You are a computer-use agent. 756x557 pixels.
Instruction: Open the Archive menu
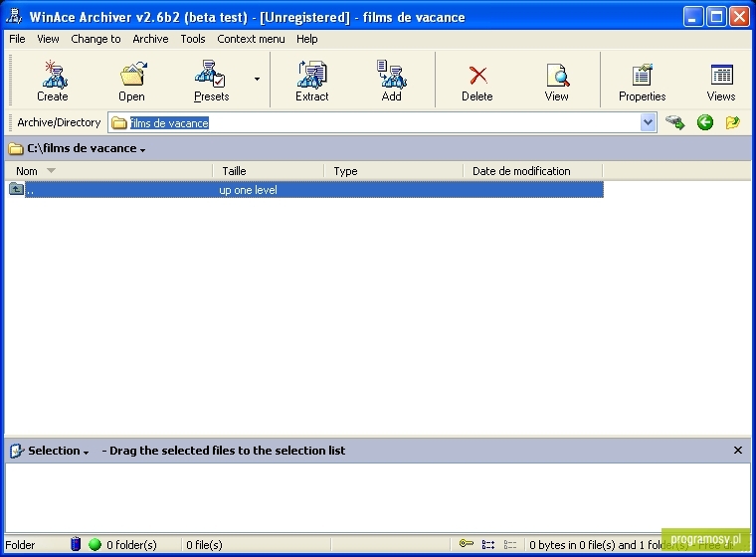tap(150, 39)
